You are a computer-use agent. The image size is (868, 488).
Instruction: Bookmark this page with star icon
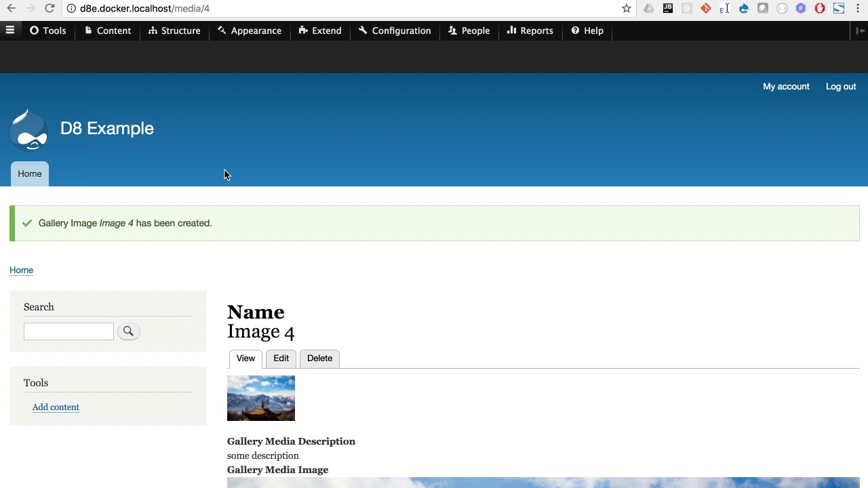tap(627, 8)
